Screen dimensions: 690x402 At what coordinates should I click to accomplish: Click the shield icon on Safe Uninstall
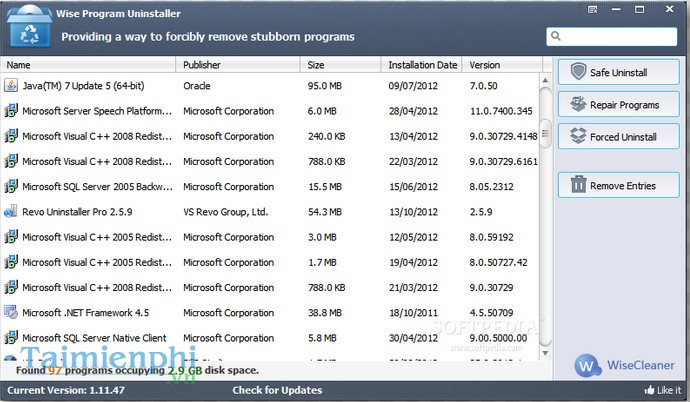578,71
